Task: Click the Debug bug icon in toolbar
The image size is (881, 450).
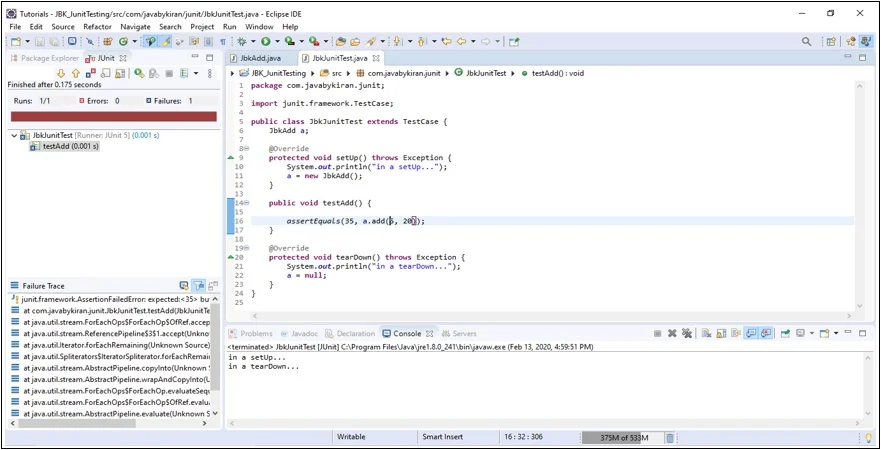Action: click(x=242, y=42)
